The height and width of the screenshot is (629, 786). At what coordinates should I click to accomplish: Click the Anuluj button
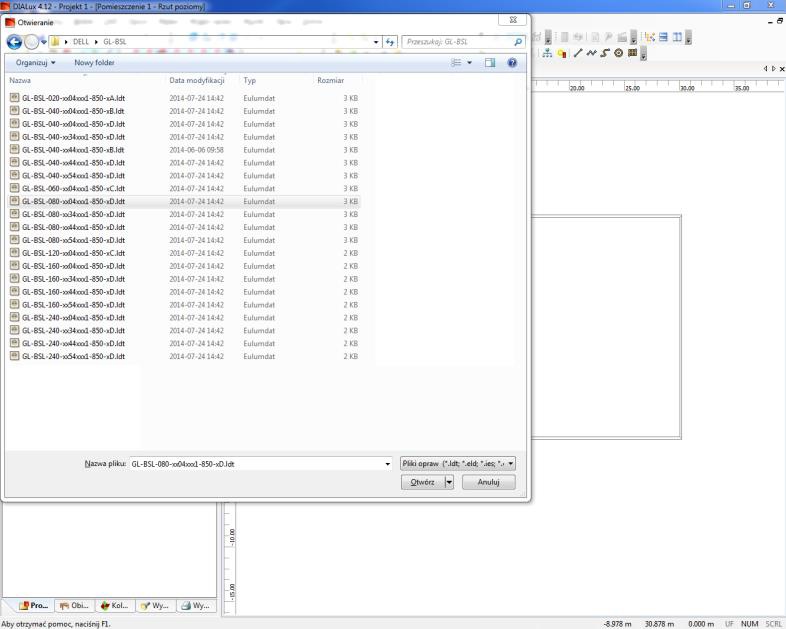[488, 482]
